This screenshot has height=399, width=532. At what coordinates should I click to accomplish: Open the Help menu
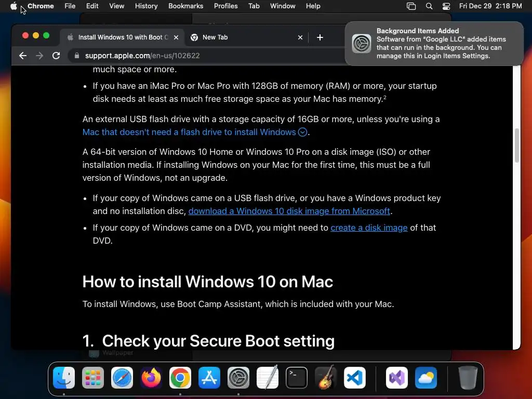[313, 6]
